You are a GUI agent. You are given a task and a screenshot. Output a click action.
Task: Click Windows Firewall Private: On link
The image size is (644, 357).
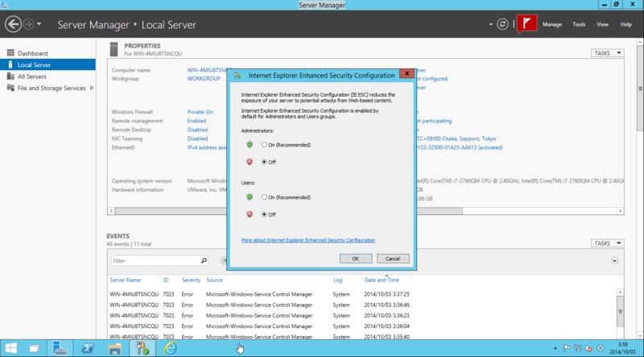tap(200, 112)
